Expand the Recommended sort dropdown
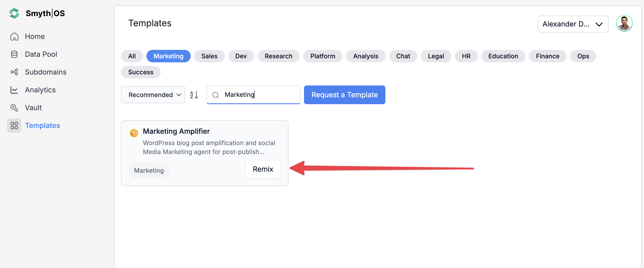Viewport: 644px width, 268px height. [x=153, y=95]
